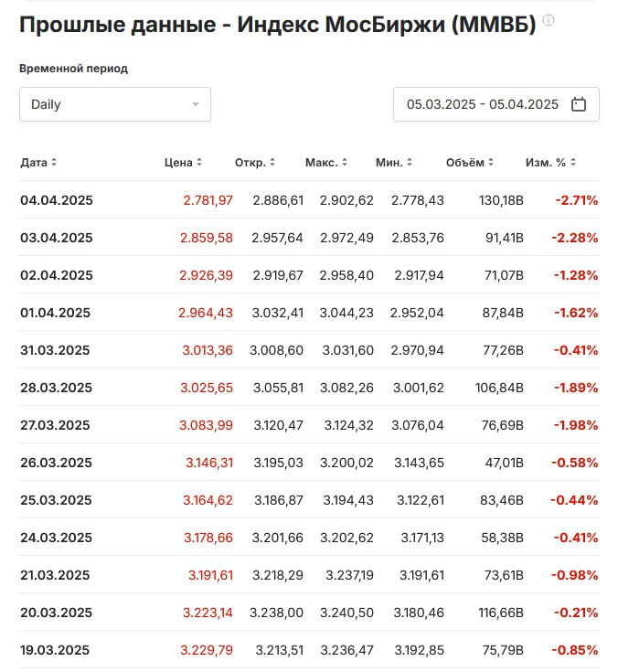Sort by Изм. % column arrows

pyautogui.click(x=573, y=163)
